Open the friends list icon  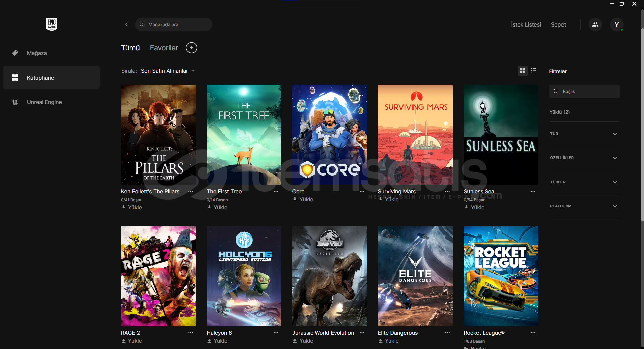(595, 24)
